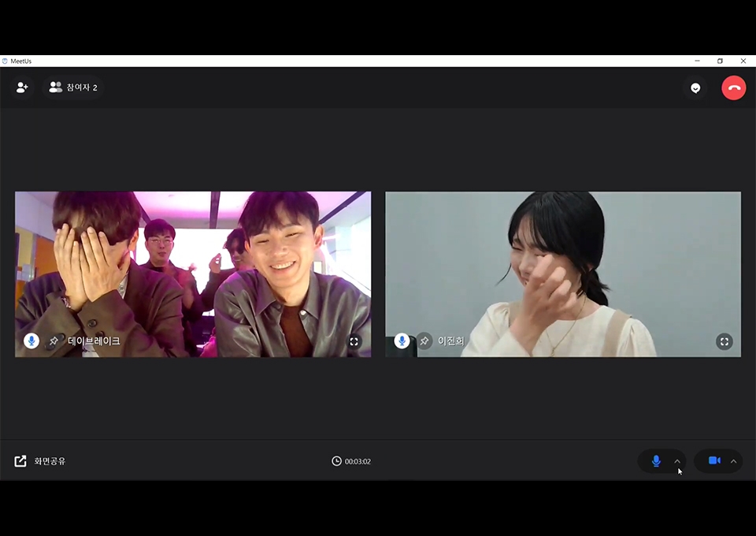Open the chat bubble icon
The image size is (756, 536).
(695, 87)
